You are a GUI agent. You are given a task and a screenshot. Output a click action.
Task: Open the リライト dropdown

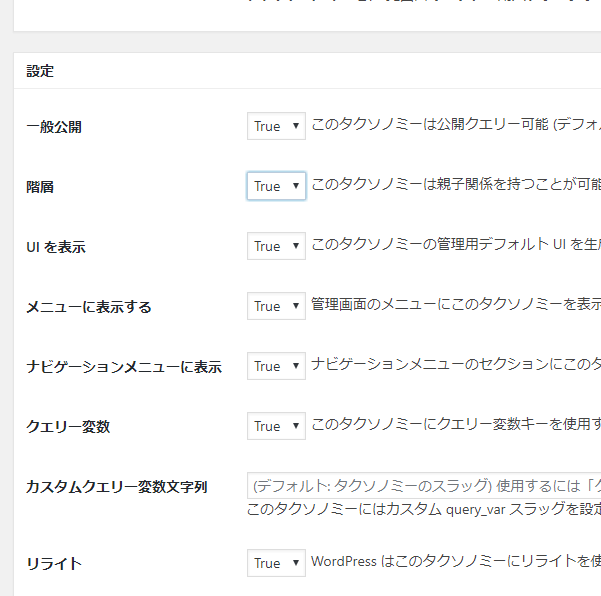tap(276, 563)
